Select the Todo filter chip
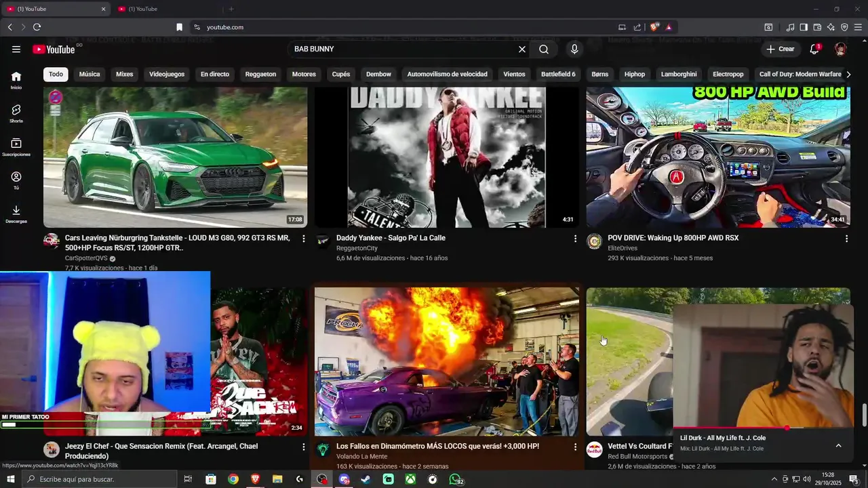 click(56, 74)
